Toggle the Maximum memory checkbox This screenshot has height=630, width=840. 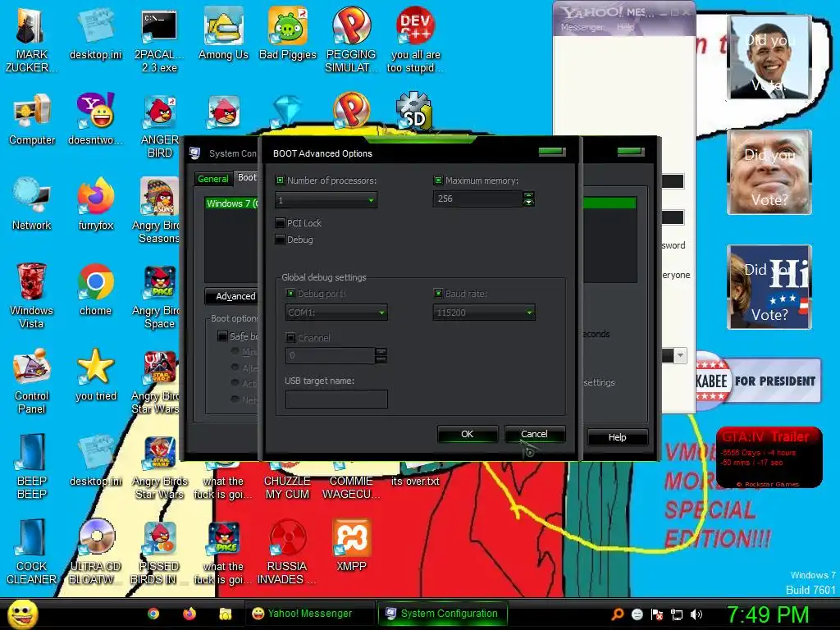(438, 180)
